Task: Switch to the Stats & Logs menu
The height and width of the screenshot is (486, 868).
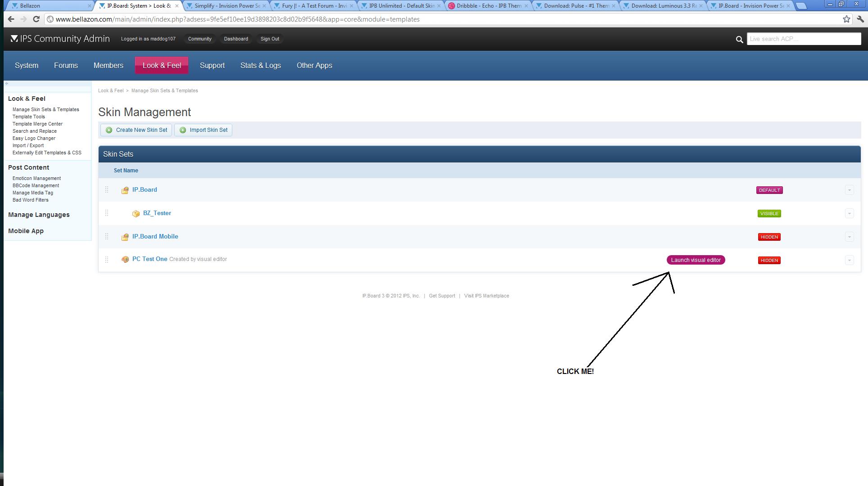Action: pos(260,65)
